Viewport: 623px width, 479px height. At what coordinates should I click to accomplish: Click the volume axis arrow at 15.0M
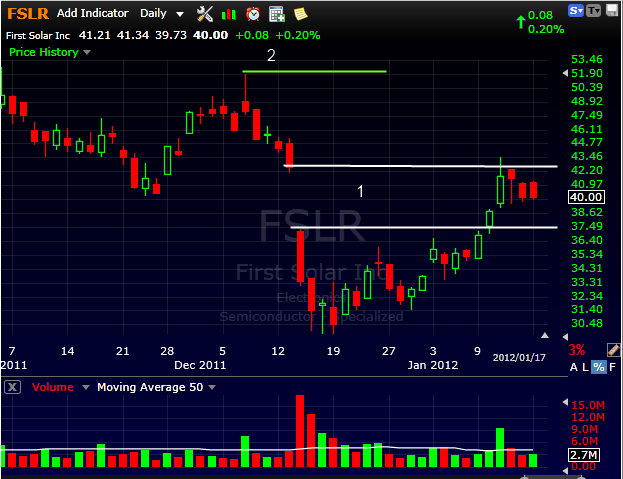click(565, 402)
